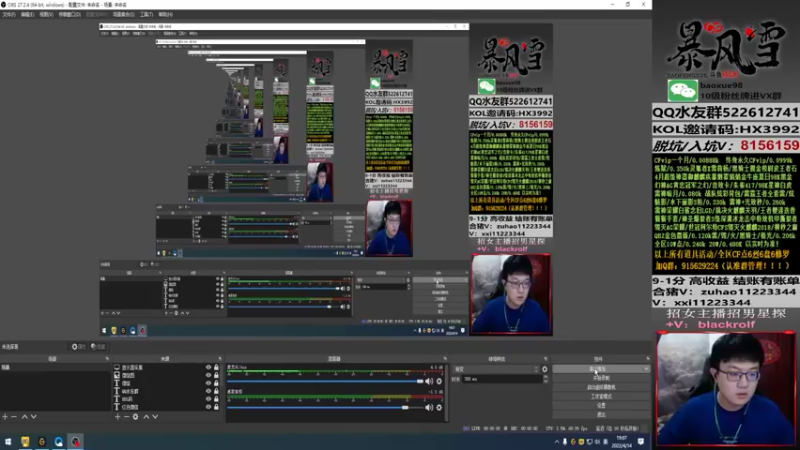Viewport: 800px width, 450px height.
Task: Open the 工具(T) Tools menu
Action: tap(146, 14)
